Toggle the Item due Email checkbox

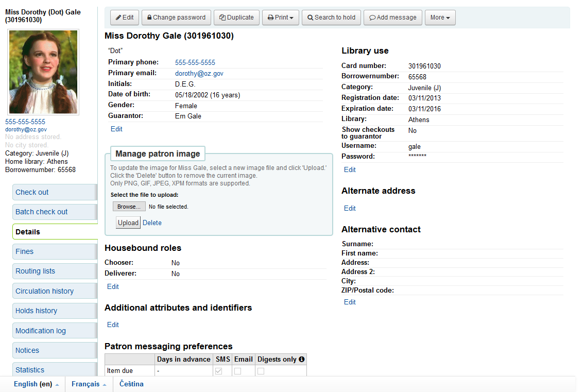(238, 371)
